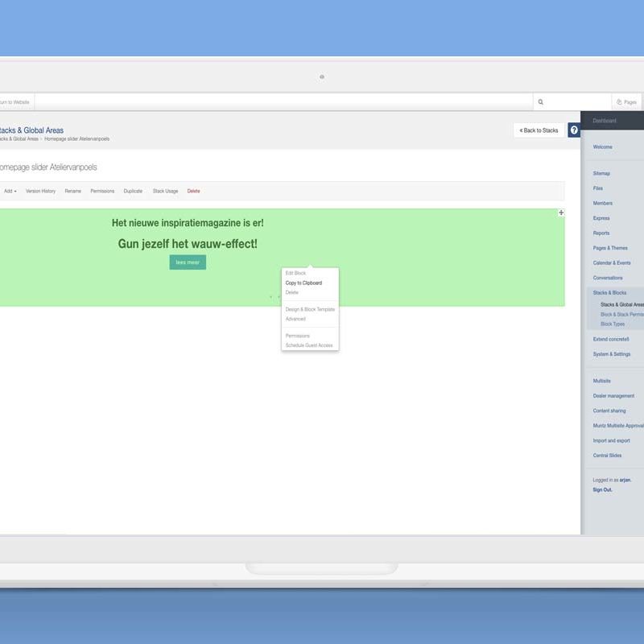Open the Add dropdown menu
Screen dimensions: 644x644
10,191
